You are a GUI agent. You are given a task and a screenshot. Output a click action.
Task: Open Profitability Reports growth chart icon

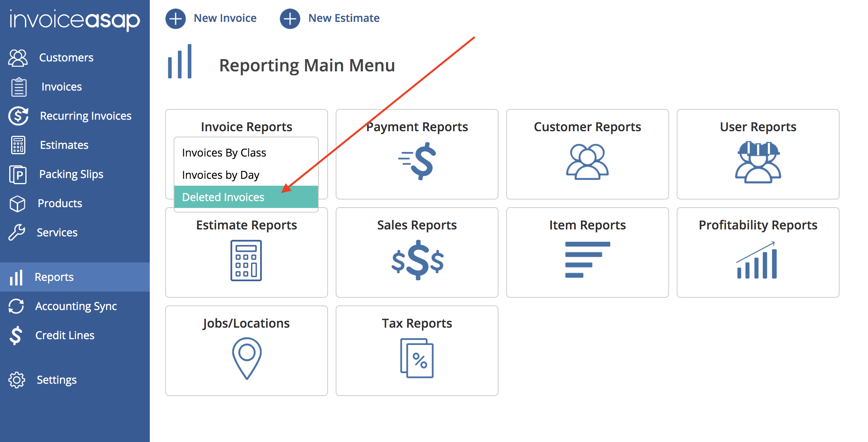pos(757,260)
